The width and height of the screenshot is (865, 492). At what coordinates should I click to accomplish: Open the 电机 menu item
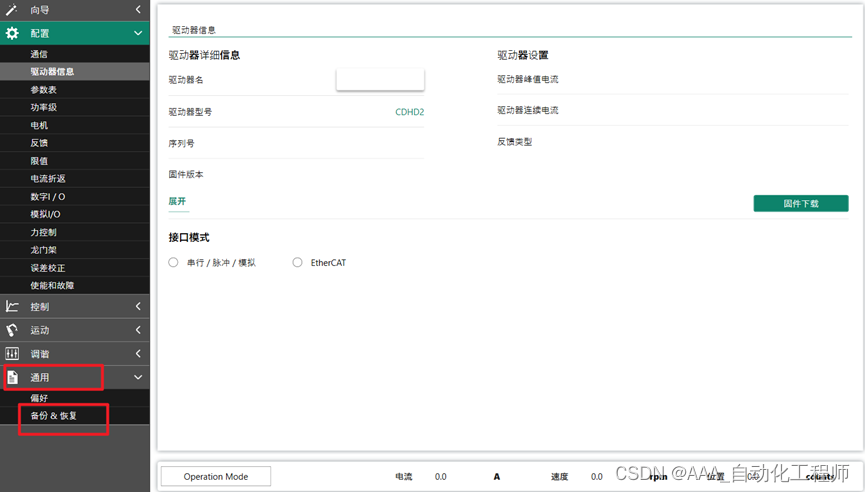pyautogui.click(x=74, y=125)
